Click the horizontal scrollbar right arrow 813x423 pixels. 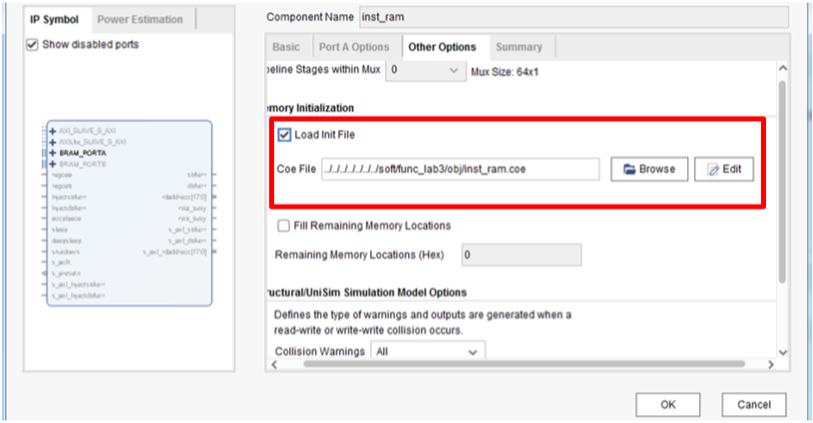coord(770,366)
